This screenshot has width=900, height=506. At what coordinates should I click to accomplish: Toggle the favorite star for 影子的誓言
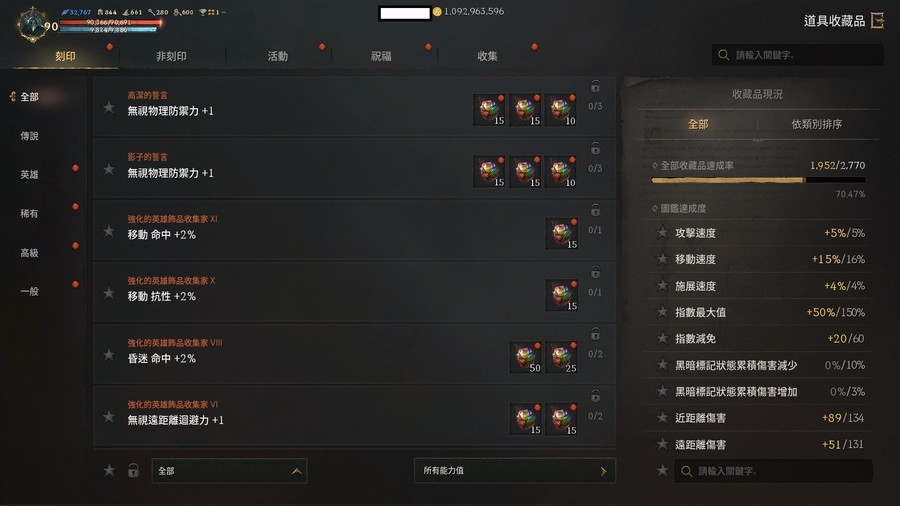[x=108, y=169]
